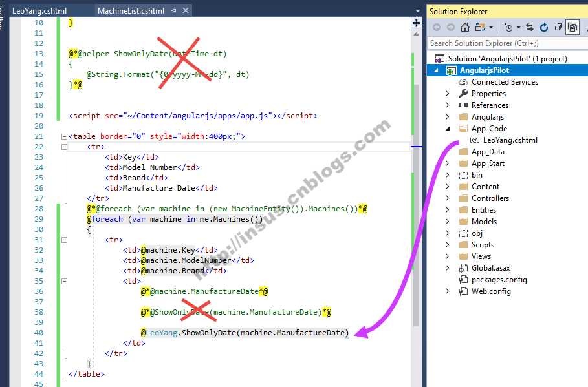The image size is (588, 387).
Task: Expand the Global.asax node
Action: point(447,267)
